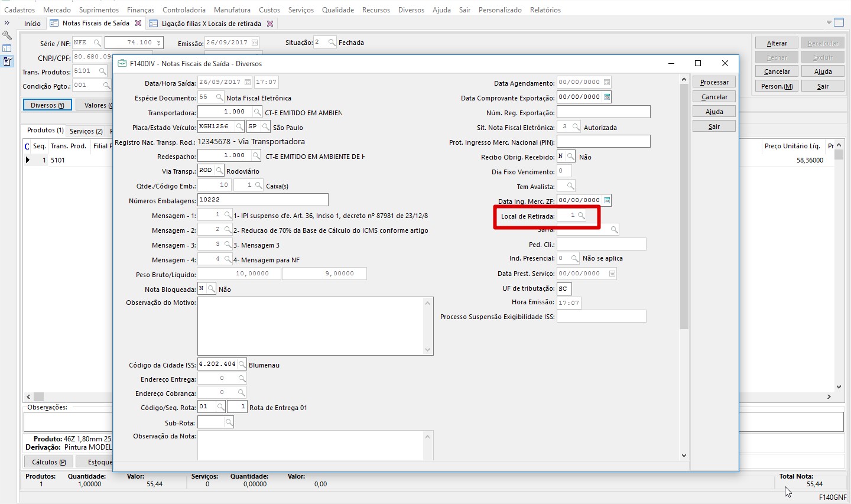The image size is (851, 504).
Task: Open lookup for Local de Retirada field
Action: (x=582, y=216)
